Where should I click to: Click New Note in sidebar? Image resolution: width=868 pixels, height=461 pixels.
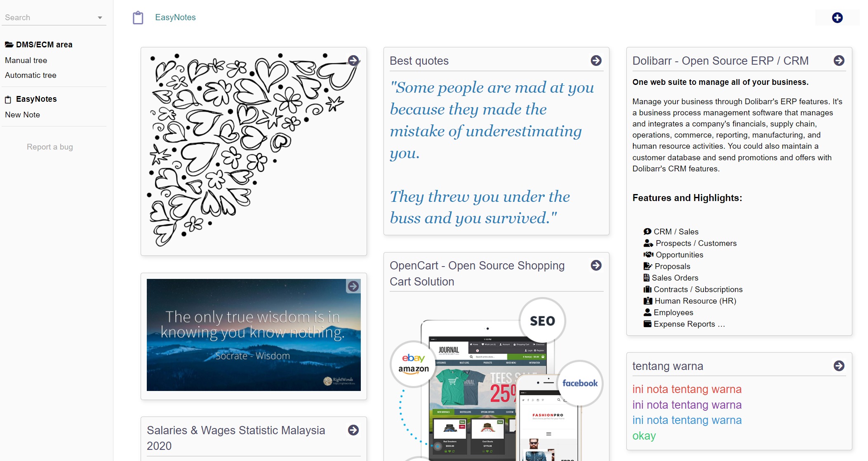[22, 115]
